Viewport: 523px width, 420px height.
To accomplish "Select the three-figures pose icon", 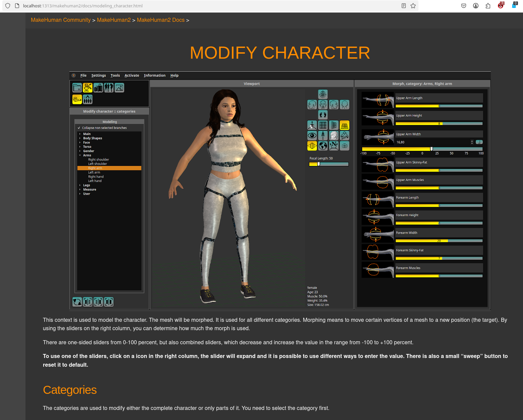I will (109, 88).
